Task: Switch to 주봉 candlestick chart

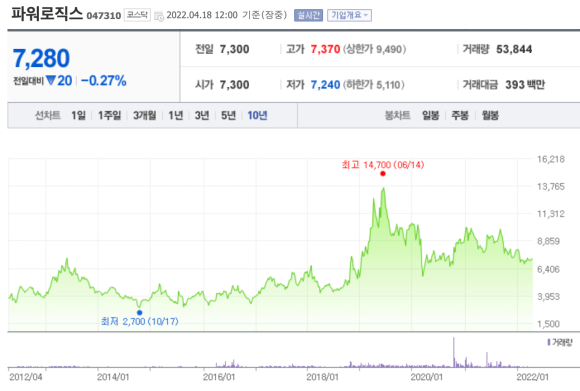Action: pos(460,115)
